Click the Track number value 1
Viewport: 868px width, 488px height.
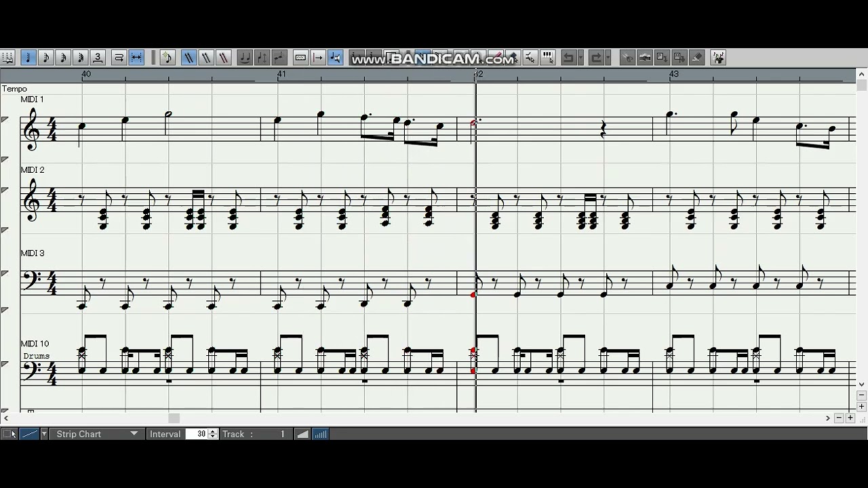[x=283, y=434]
